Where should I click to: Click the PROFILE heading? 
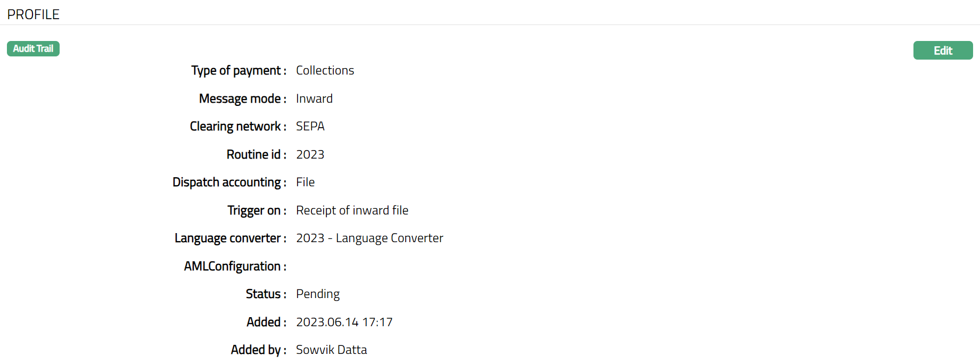34,14
